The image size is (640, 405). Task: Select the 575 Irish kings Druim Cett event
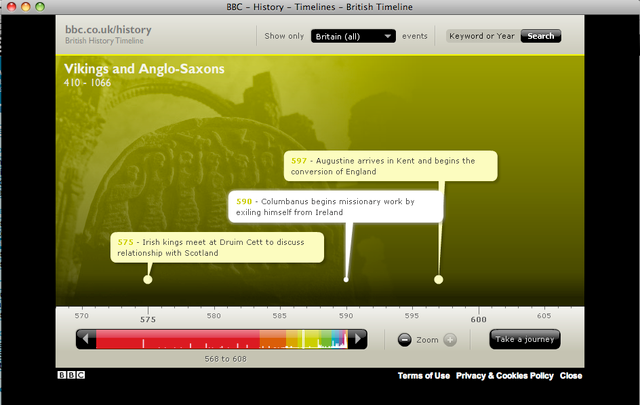point(217,247)
